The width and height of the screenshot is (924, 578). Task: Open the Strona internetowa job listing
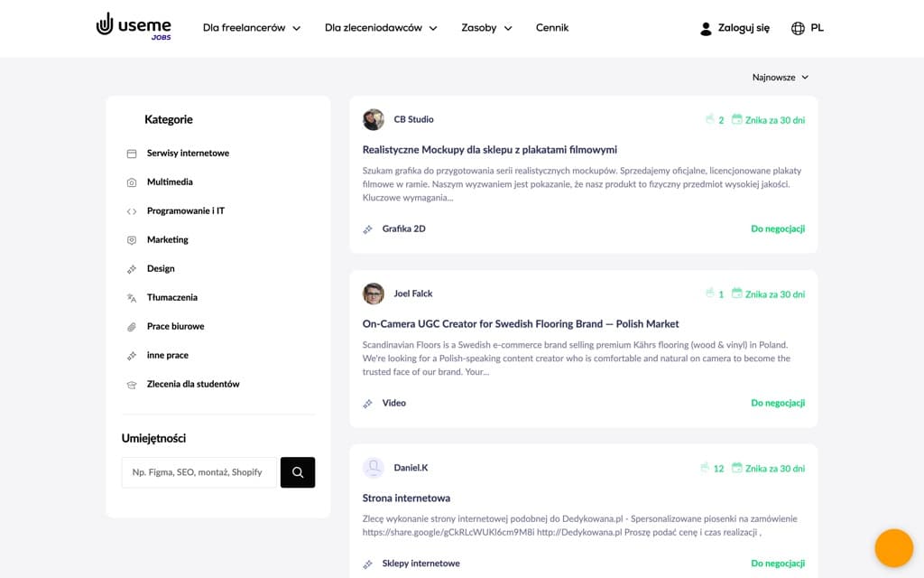(x=404, y=498)
